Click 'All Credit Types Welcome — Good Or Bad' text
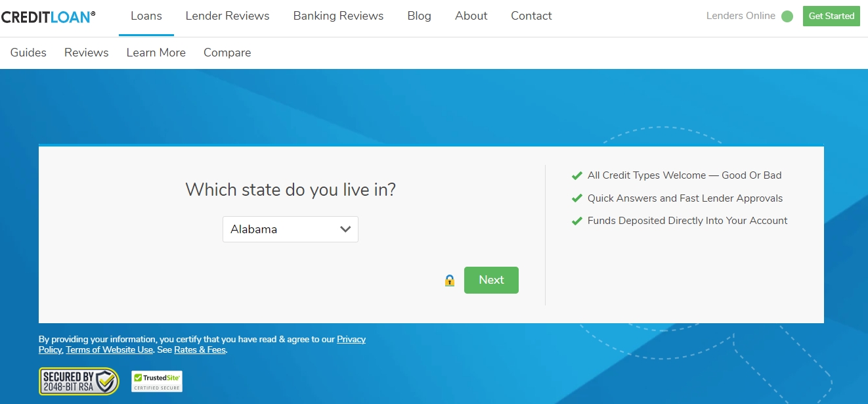Viewport: 868px width, 404px height. [685, 175]
